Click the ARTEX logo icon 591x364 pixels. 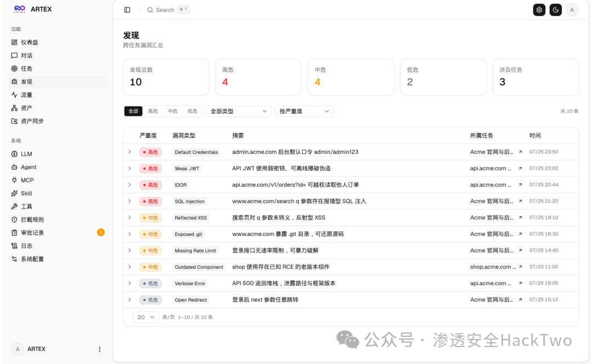[x=20, y=9]
